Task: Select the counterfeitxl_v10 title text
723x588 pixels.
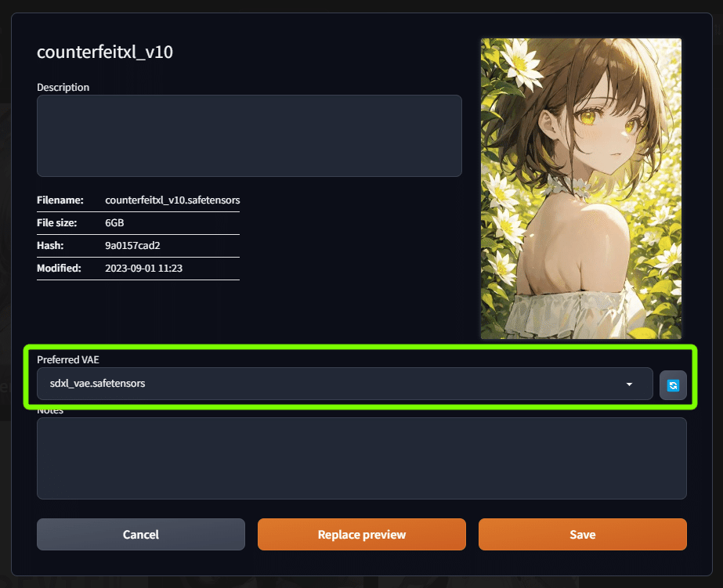Action: (x=105, y=52)
